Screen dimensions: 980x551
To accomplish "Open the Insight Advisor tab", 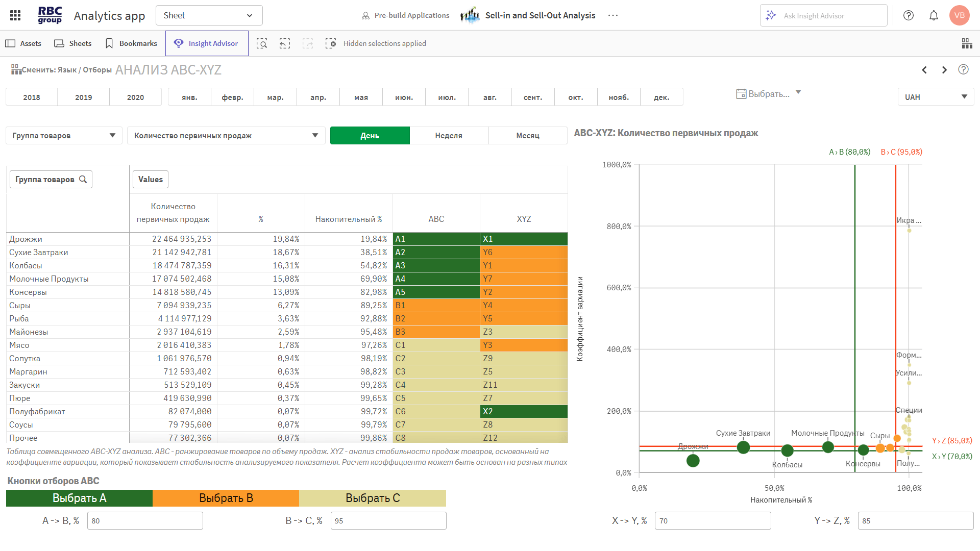I will (x=207, y=43).
